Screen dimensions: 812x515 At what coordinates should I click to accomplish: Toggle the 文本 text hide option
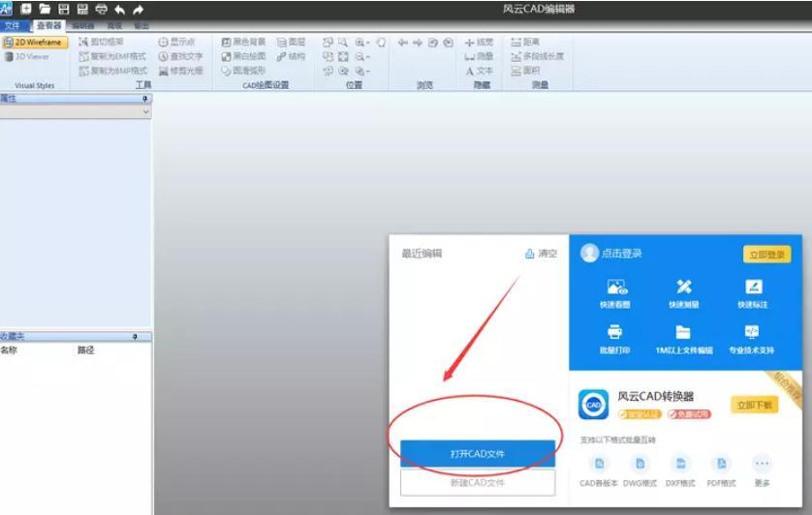(479, 71)
